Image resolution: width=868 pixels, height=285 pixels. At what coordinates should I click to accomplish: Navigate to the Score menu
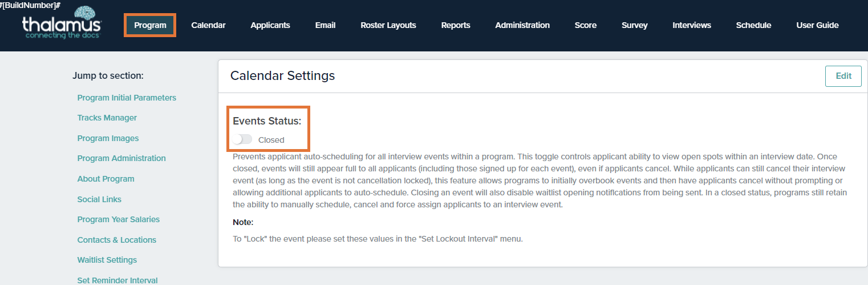(x=586, y=25)
